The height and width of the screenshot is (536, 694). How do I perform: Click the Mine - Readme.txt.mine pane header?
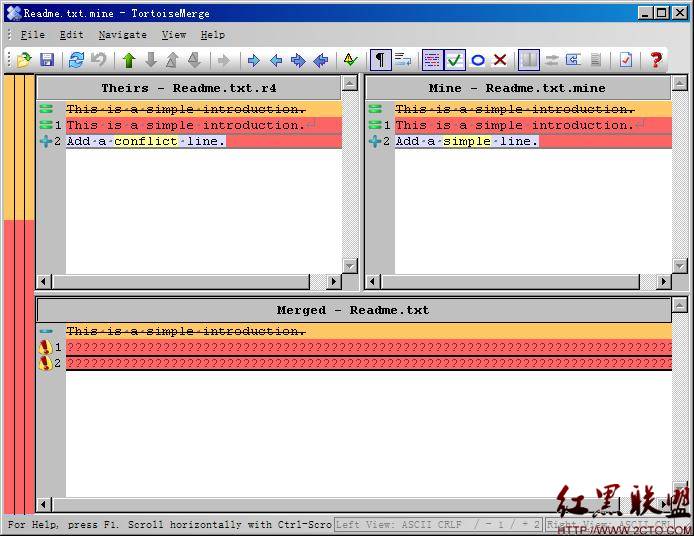(x=517, y=88)
